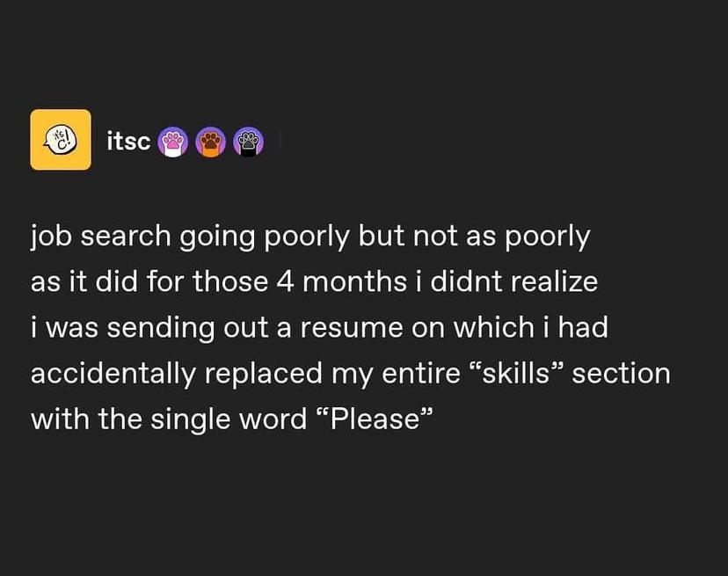Click the quoted word "skills"
This screenshot has width=728, height=576.
tap(516, 373)
